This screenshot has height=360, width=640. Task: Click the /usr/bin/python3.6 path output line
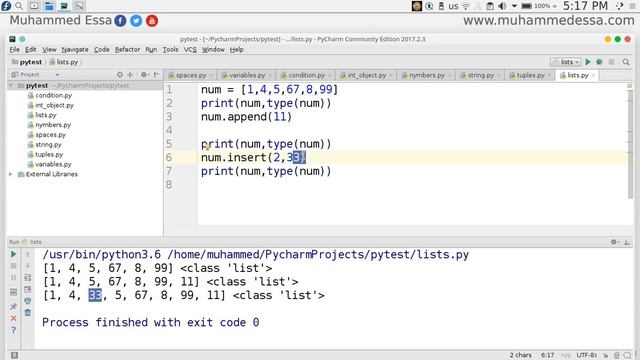(256, 255)
